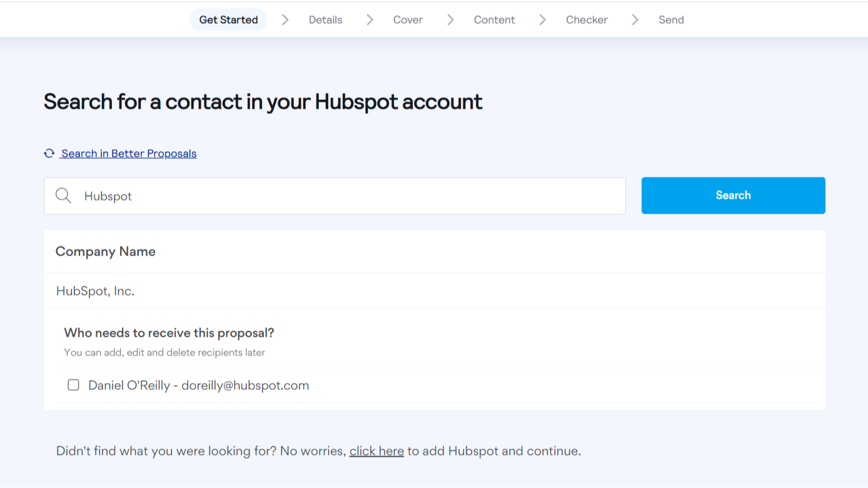Open the Get Started step

point(228,20)
